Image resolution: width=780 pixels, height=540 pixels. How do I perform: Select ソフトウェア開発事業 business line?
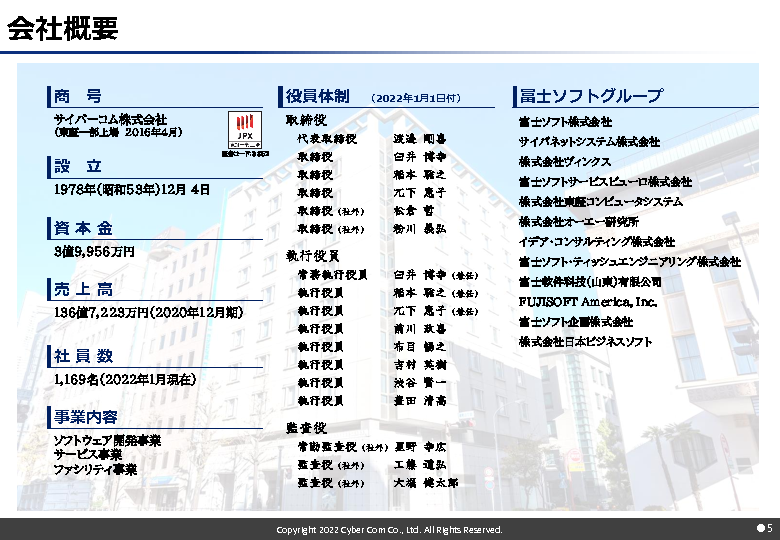coord(106,441)
